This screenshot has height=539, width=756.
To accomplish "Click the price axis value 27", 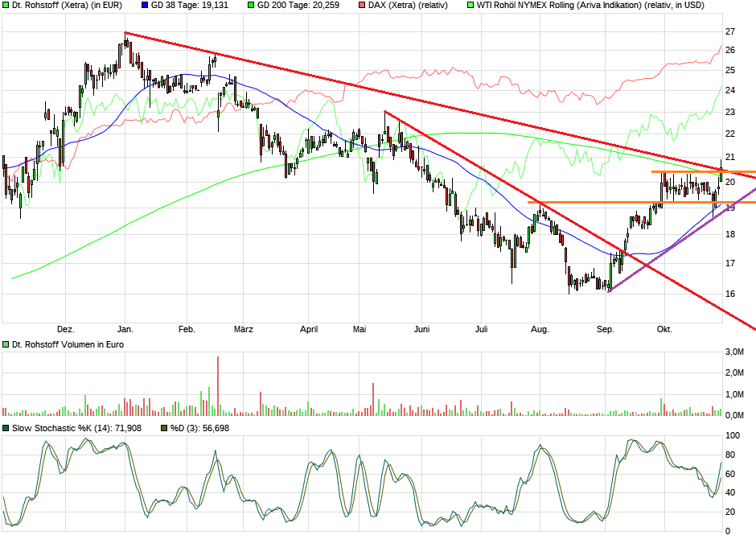I will click(x=730, y=32).
